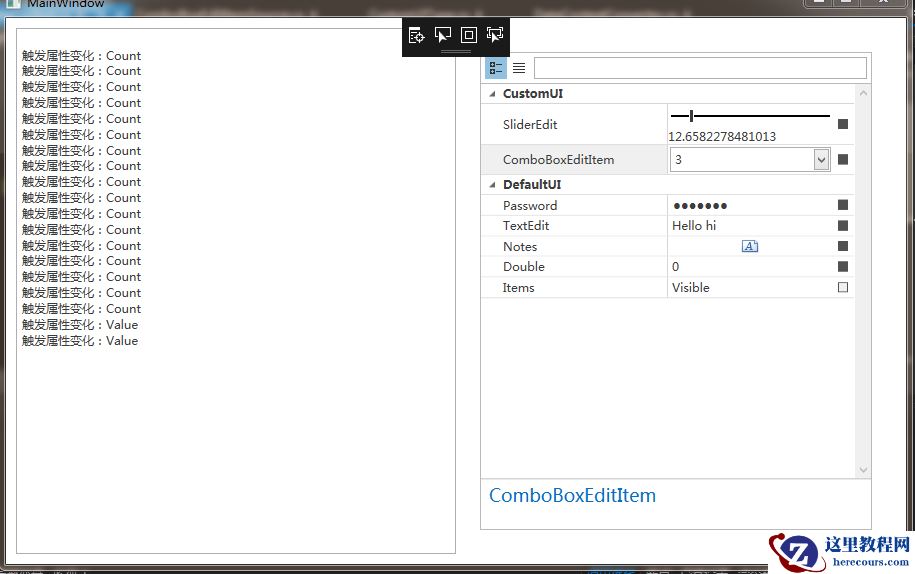This screenshot has width=915, height=574.
Task: Click the Double value field showing 0
Action: pos(750,267)
